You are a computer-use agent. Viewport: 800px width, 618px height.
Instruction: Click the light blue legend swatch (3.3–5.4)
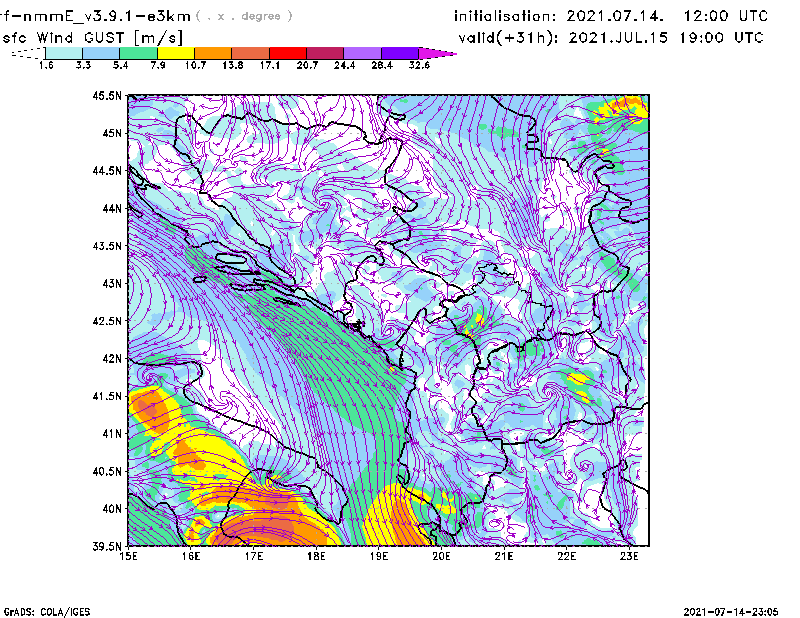101,53
